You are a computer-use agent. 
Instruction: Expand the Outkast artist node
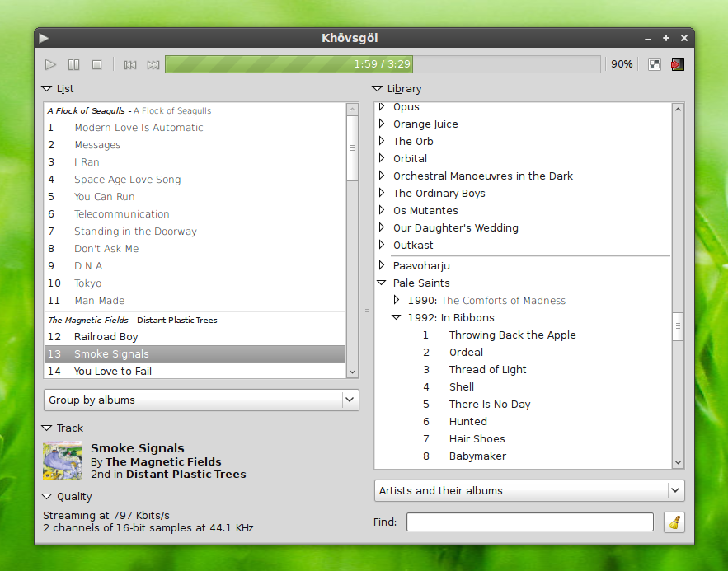click(382, 245)
